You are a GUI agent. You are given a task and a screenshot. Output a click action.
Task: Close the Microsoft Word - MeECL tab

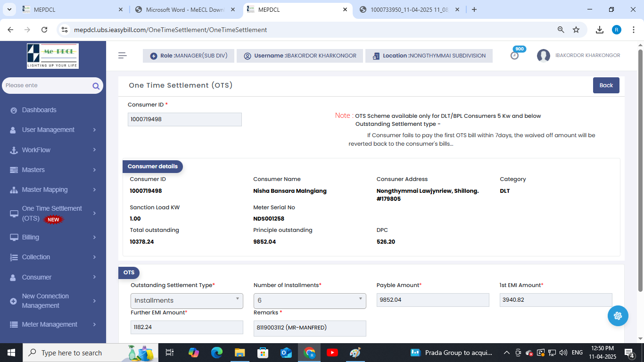pyautogui.click(x=233, y=9)
